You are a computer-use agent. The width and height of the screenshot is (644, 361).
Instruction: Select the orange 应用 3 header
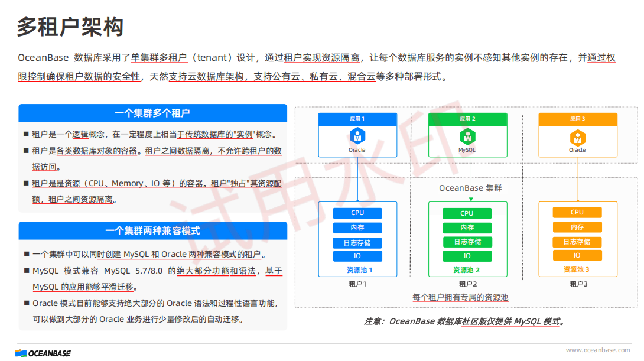click(x=577, y=119)
